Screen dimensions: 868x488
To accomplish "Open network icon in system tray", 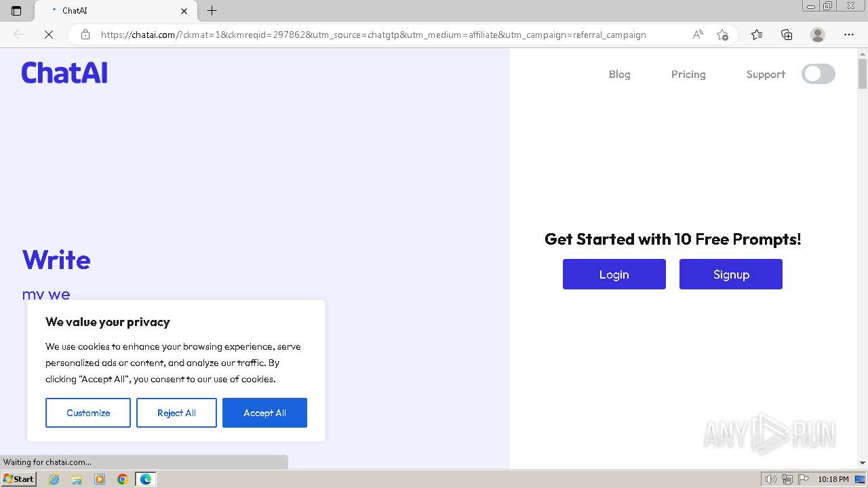I will point(787,479).
